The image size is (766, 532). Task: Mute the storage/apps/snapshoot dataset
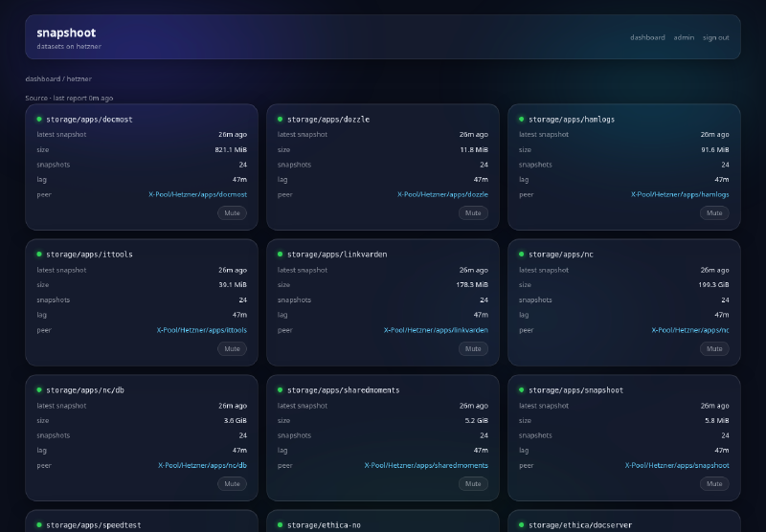714,484
